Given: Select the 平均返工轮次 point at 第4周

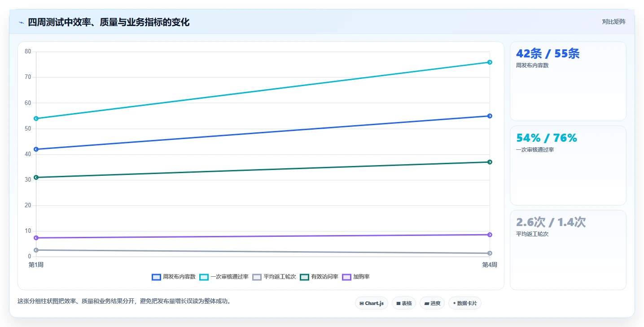Looking at the screenshot, I should [490, 253].
